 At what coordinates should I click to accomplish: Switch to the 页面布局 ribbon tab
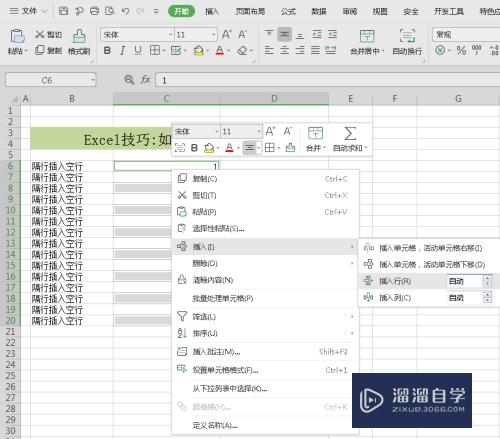click(250, 12)
